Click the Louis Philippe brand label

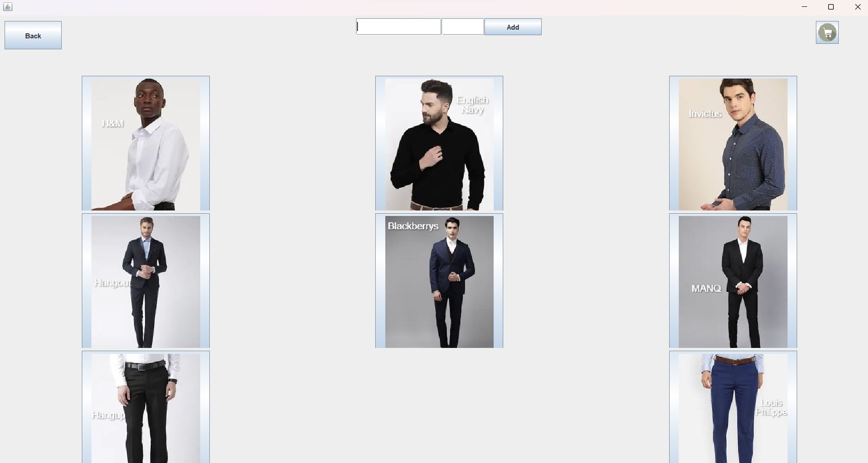click(x=771, y=407)
